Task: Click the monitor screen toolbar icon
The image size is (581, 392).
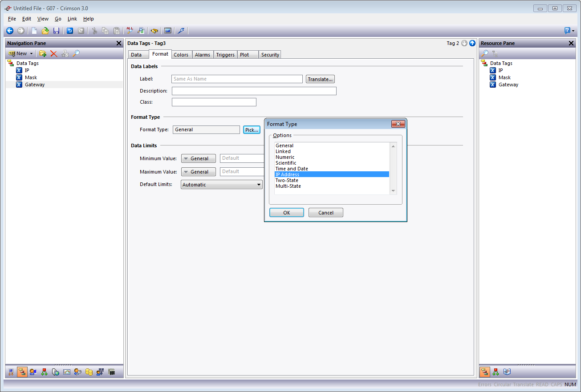Action: pyautogui.click(x=168, y=31)
